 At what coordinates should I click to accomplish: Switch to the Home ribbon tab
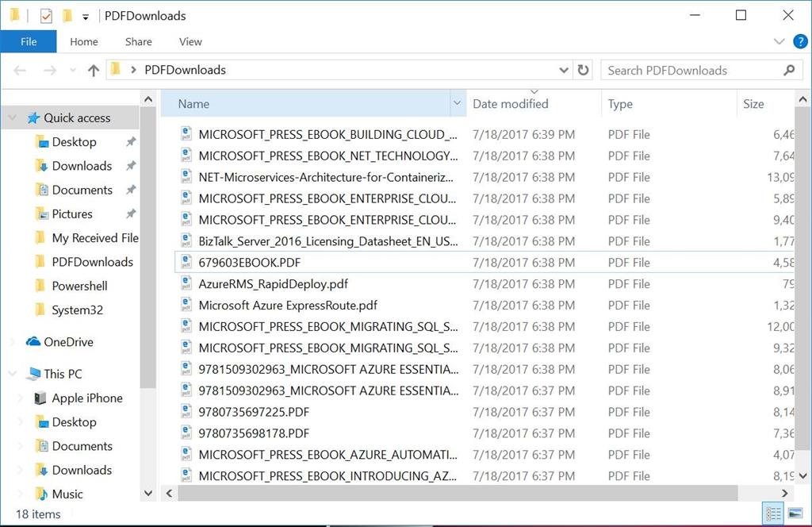84,41
